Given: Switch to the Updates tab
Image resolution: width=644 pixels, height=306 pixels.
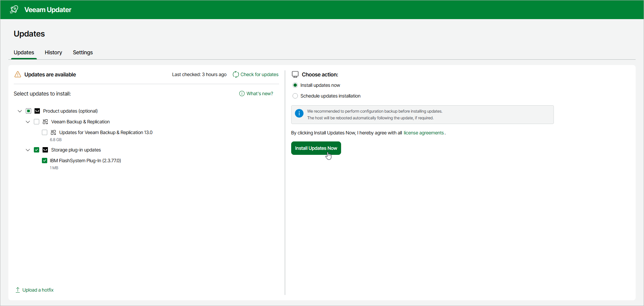Looking at the screenshot, I should [24, 53].
